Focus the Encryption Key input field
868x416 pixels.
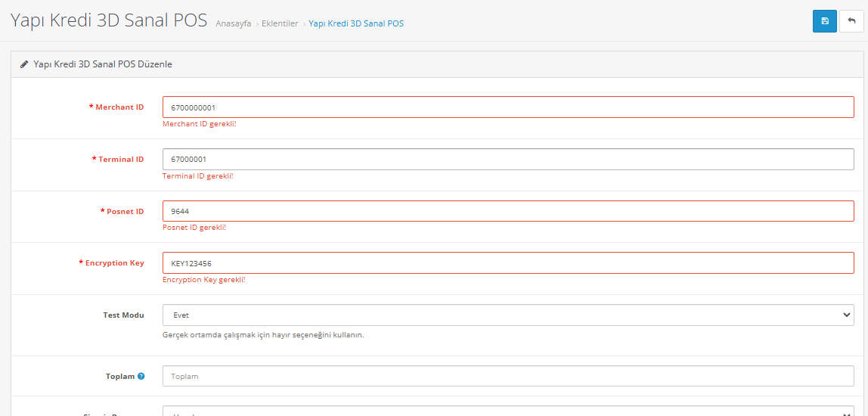(508, 262)
